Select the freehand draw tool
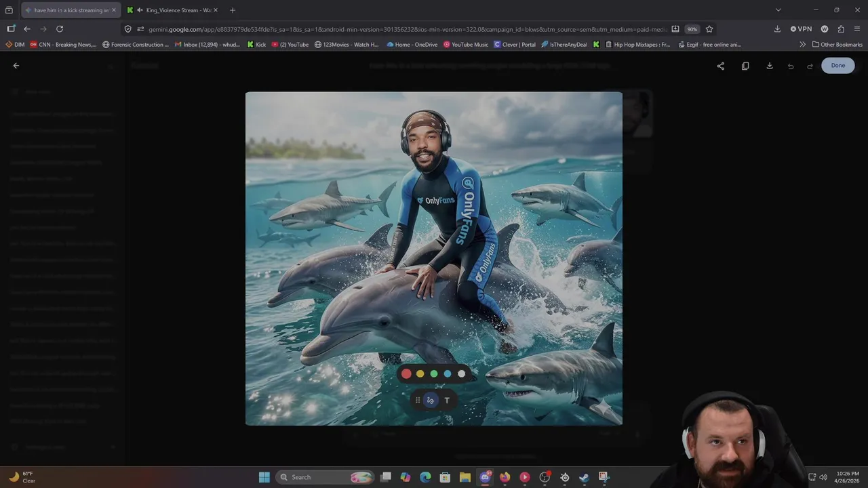Screen dimensions: 868x488 (431, 401)
